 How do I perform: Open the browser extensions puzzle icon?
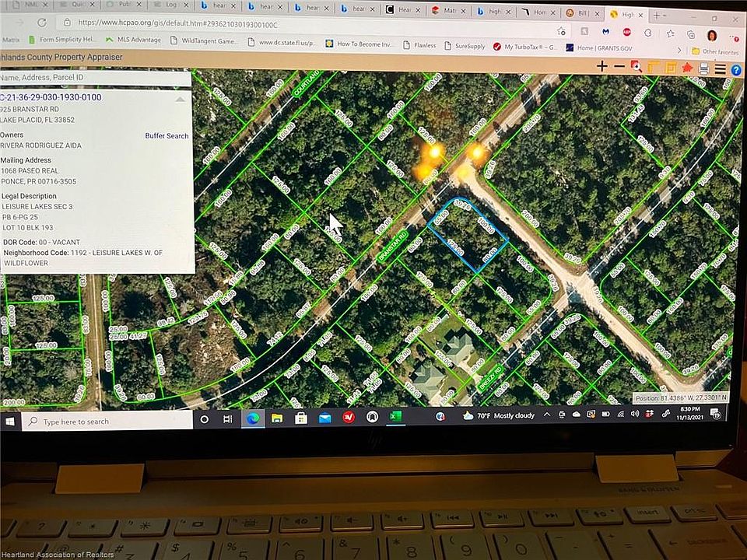click(648, 33)
